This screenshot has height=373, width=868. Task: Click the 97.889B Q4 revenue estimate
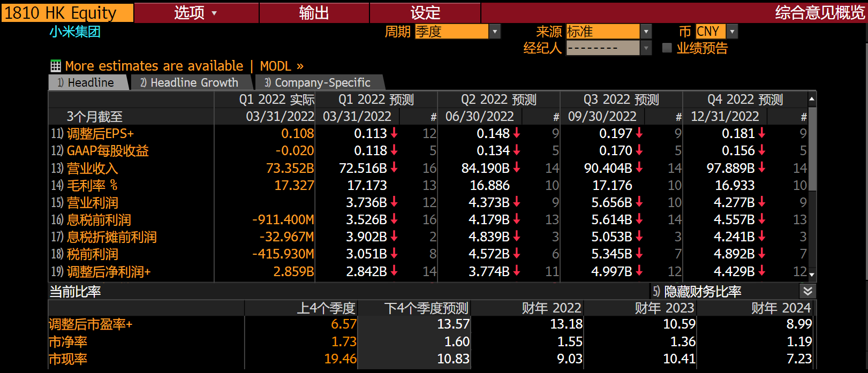point(730,168)
